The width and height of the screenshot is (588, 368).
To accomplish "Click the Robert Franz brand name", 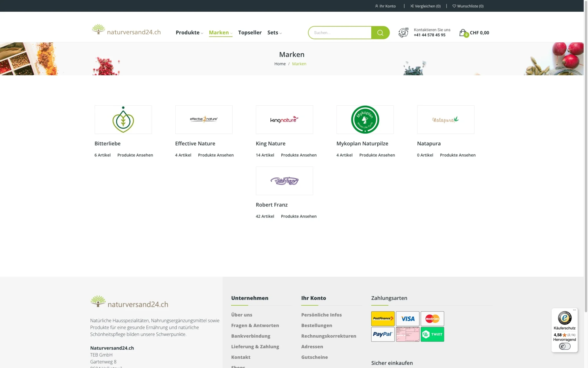I will (271, 205).
